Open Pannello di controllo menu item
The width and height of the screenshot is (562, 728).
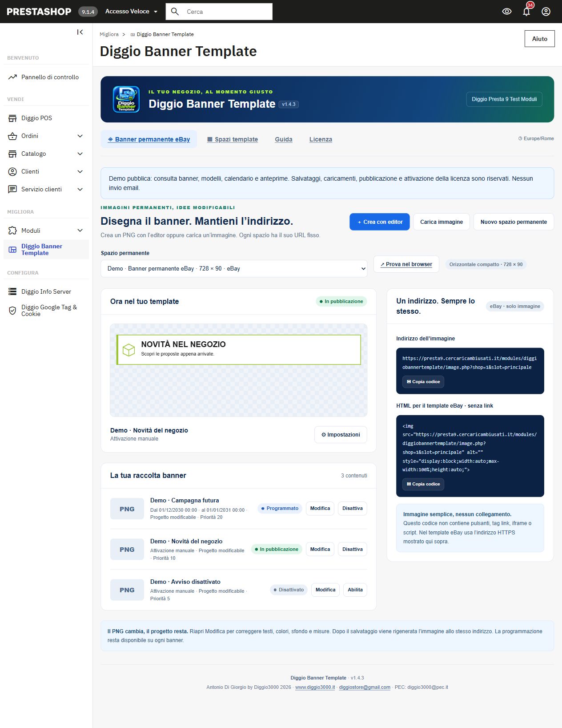[46, 77]
